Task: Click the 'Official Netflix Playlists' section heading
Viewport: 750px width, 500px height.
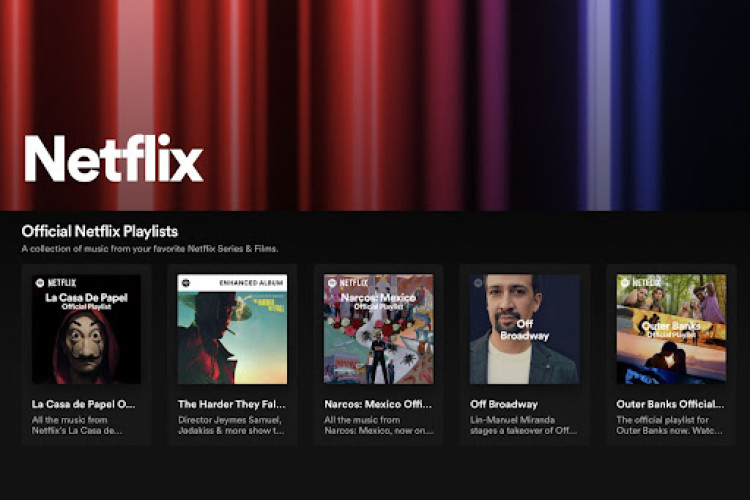Action: [99, 231]
